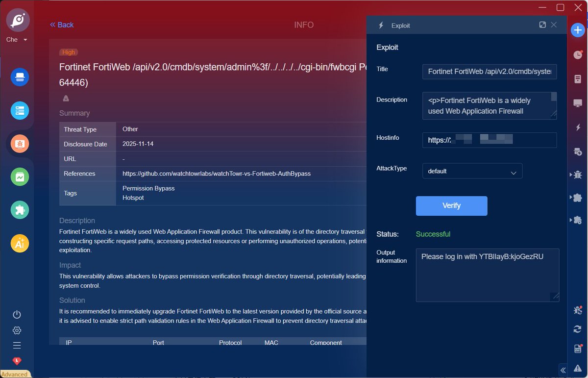Click the bug with red dot icon
This screenshot has width=588, height=378.
click(578, 310)
